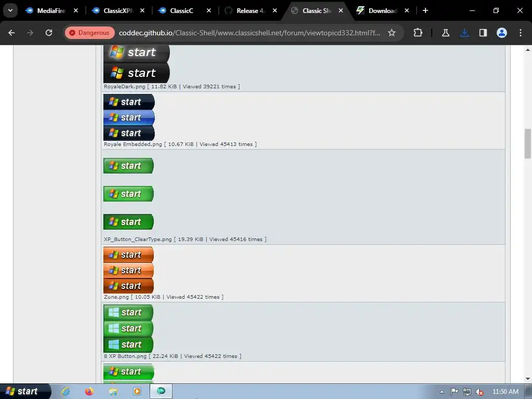Screen dimensions: 532x399
Task: Select the 'RoyaleDark.png' caption text
Action: tap(125, 87)
